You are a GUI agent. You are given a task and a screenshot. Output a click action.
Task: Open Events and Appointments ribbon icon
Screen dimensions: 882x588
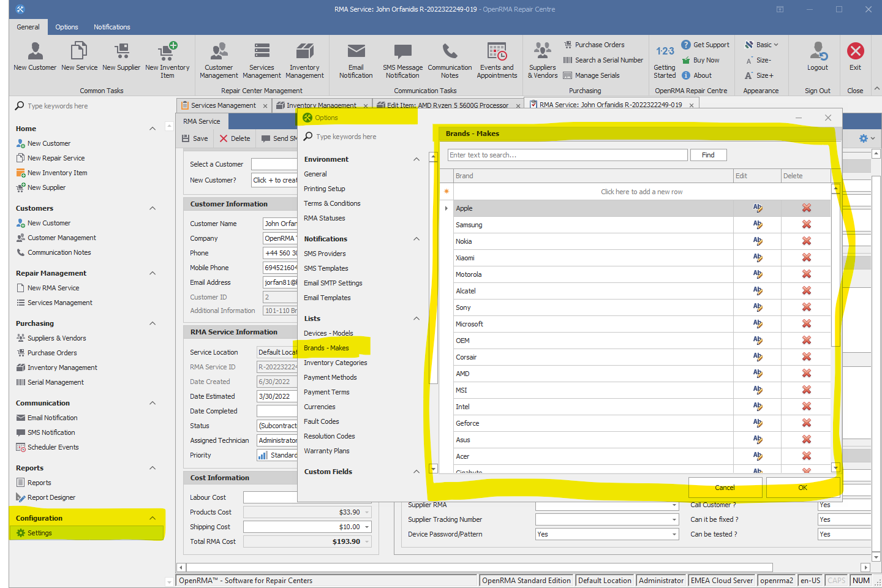coord(497,59)
